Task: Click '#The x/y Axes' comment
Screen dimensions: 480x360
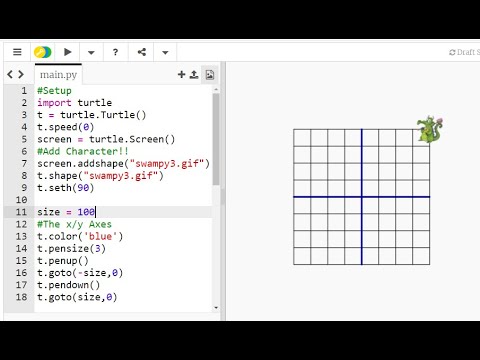Action: 74,224
